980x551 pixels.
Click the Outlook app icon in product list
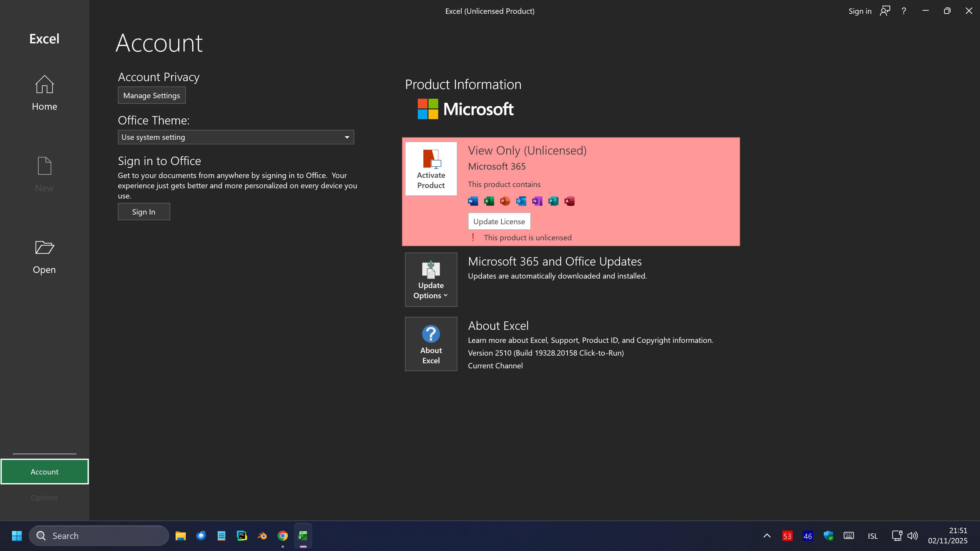tap(521, 201)
